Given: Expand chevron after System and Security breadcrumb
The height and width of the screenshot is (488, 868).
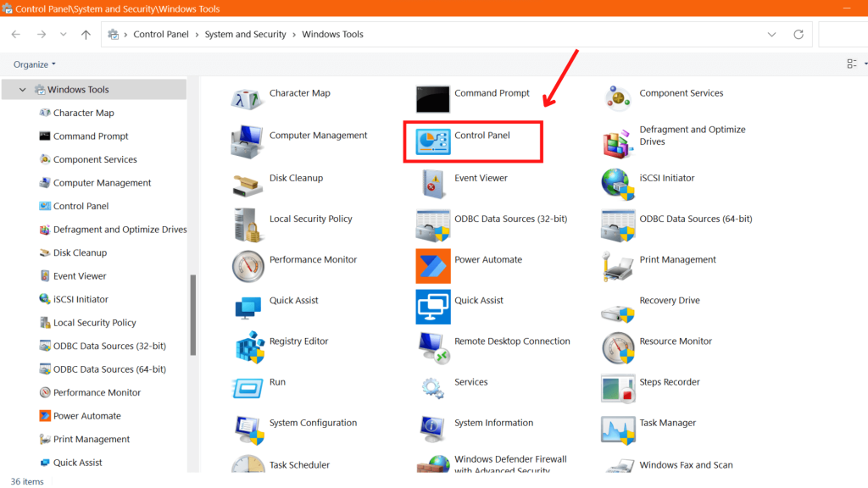Looking at the screenshot, I should pos(294,34).
